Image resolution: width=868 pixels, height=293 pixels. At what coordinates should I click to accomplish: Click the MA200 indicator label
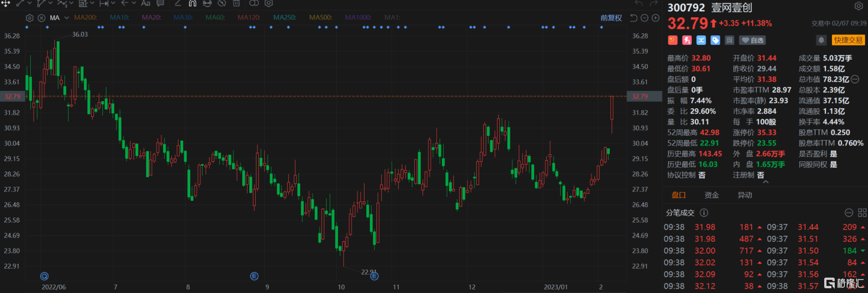tap(86, 18)
